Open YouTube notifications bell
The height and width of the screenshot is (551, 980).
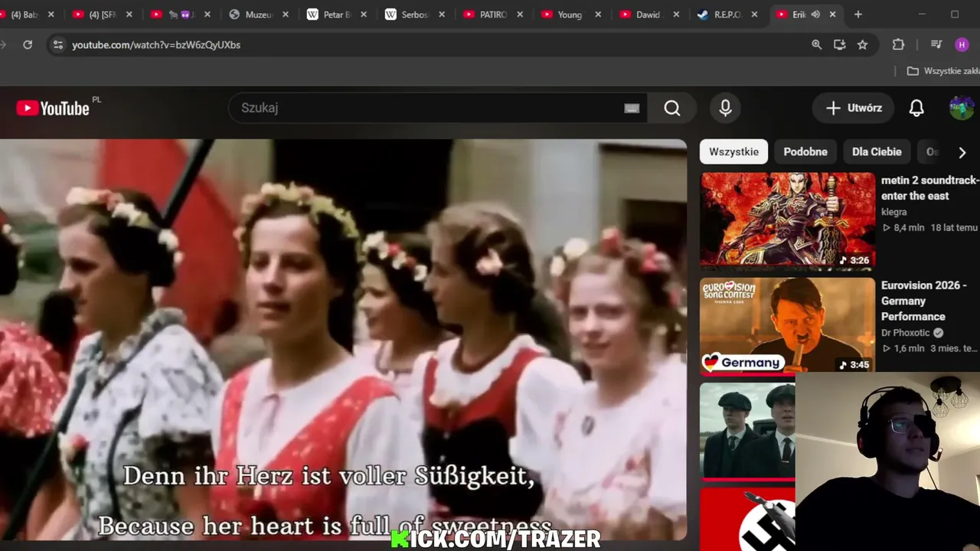pos(916,108)
